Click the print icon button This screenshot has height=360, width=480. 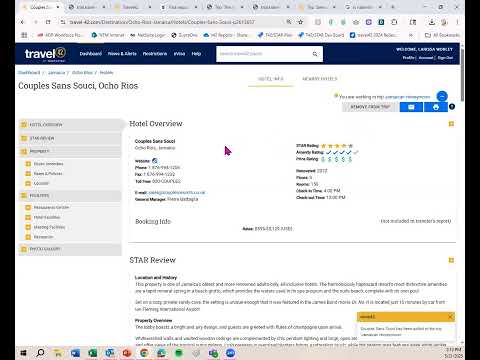[436, 107]
